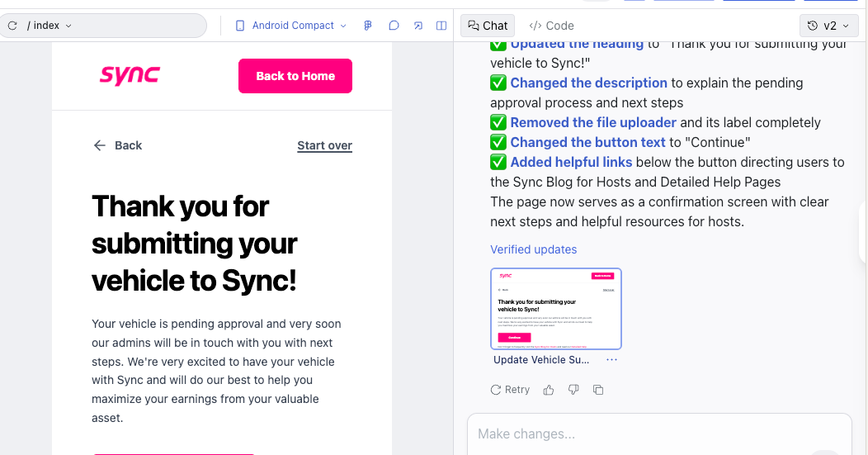Click the thumbs up icon
Screen dimensions: 868x455
coord(549,390)
